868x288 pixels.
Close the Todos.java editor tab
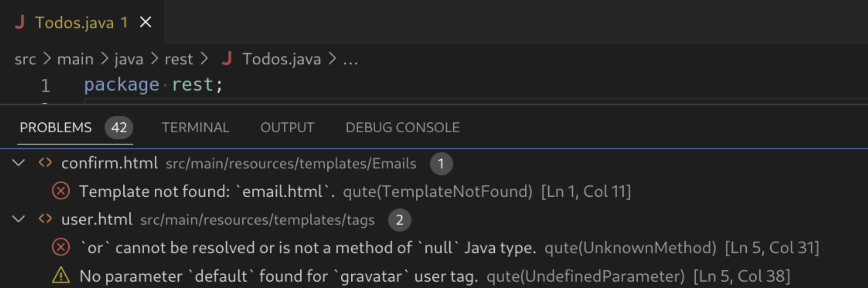[x=146, y=22]
